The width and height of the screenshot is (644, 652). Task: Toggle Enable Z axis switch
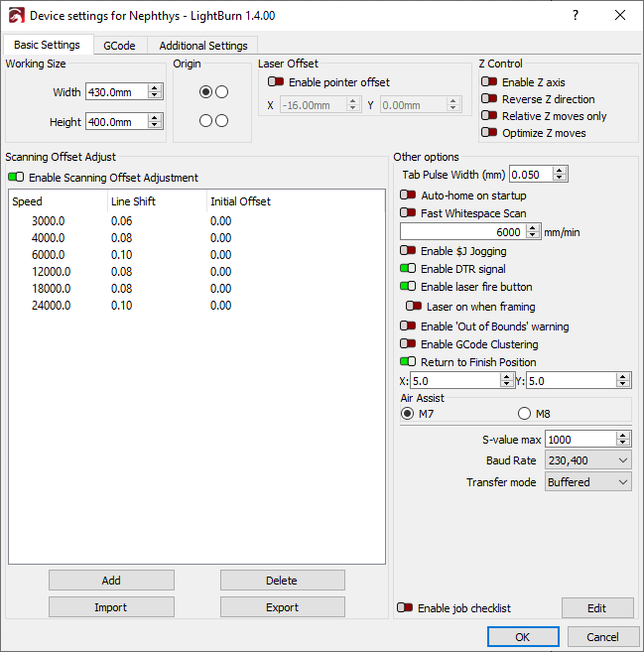[489, 82]
